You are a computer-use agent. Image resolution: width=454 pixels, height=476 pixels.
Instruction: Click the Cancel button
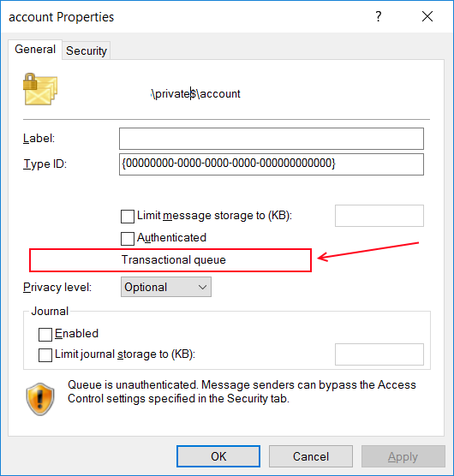[311, 456]
